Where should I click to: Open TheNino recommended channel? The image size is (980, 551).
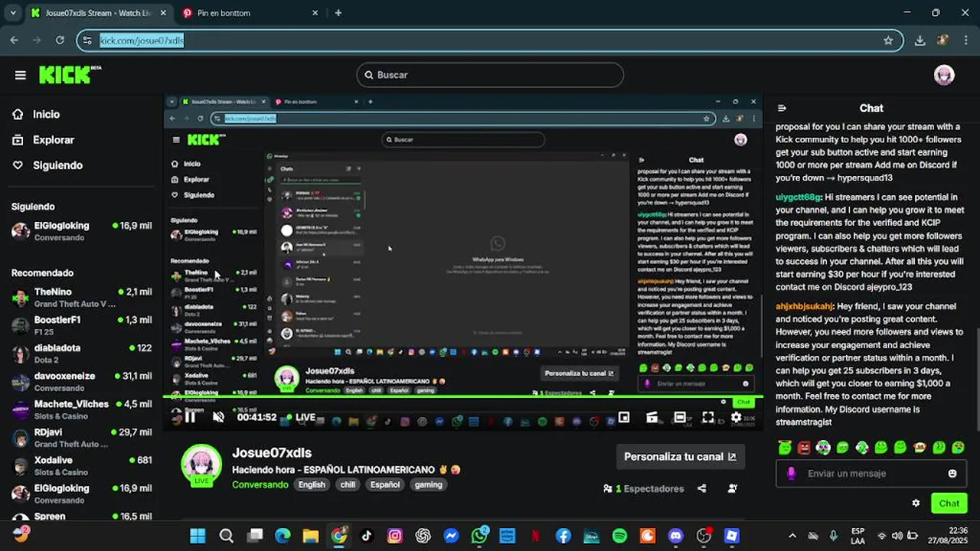[x=81, y=298]
